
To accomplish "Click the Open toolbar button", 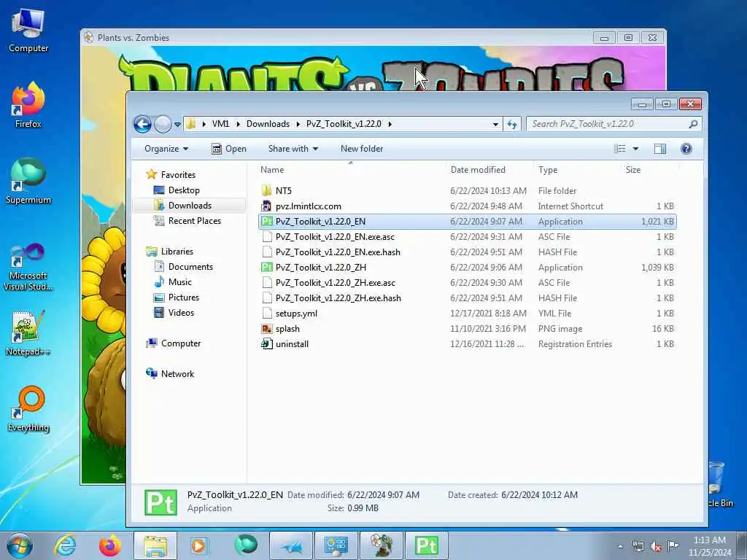I will click(x=228, y=149).
